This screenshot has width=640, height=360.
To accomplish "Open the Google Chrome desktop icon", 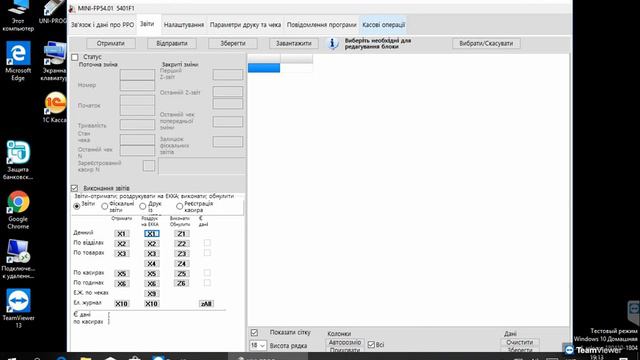I will click(x=18, y=210).
